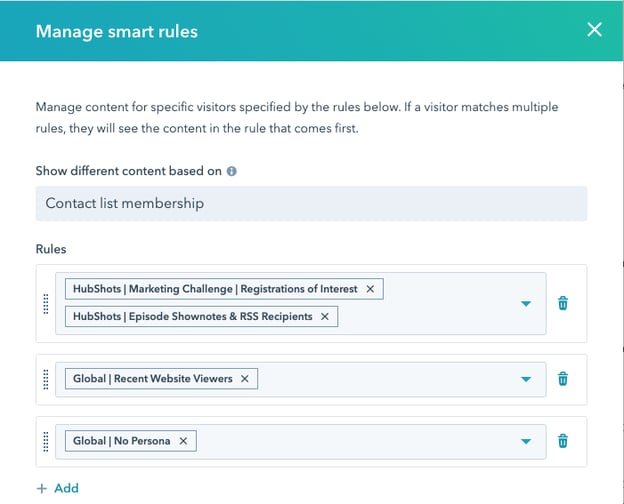Expand the No Persona rule dropdown
Screen dimensions: 624x504
pyautogui.click(x=526, y=441)
